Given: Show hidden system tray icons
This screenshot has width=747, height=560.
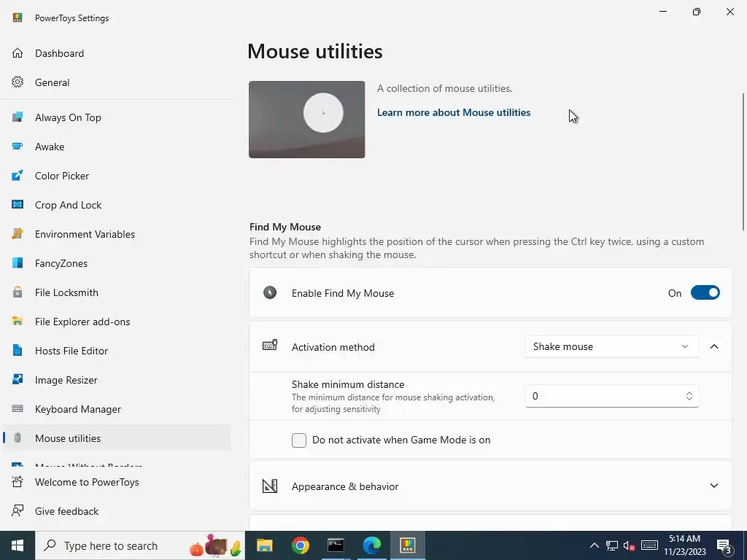Looking at the screenshot, I should coord(594,545).
